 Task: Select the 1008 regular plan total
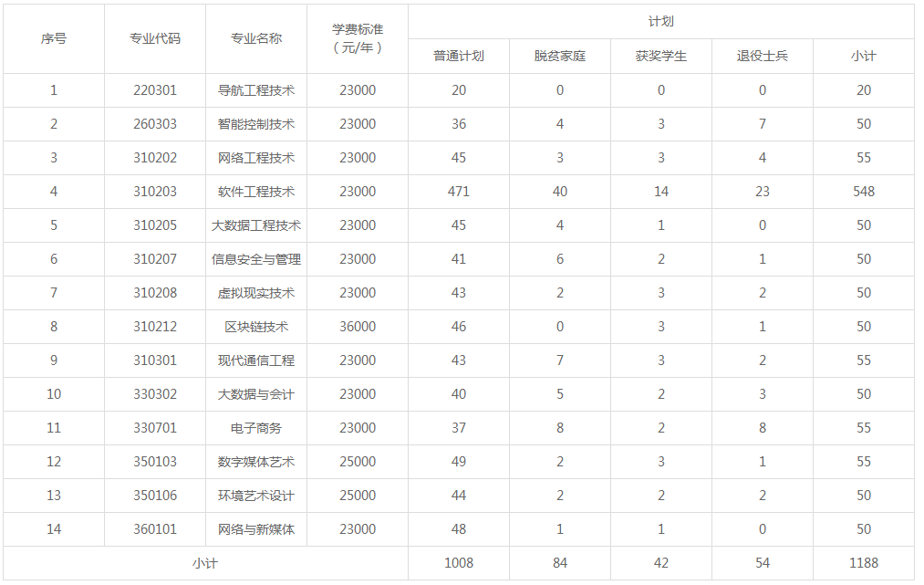(x=459, y=563)
